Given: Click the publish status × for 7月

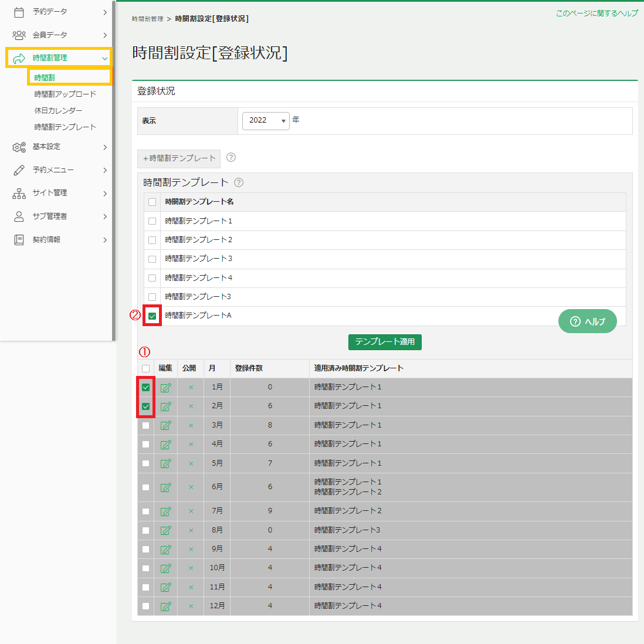Looking at the screenshot, I should click(x=191, y=511).
